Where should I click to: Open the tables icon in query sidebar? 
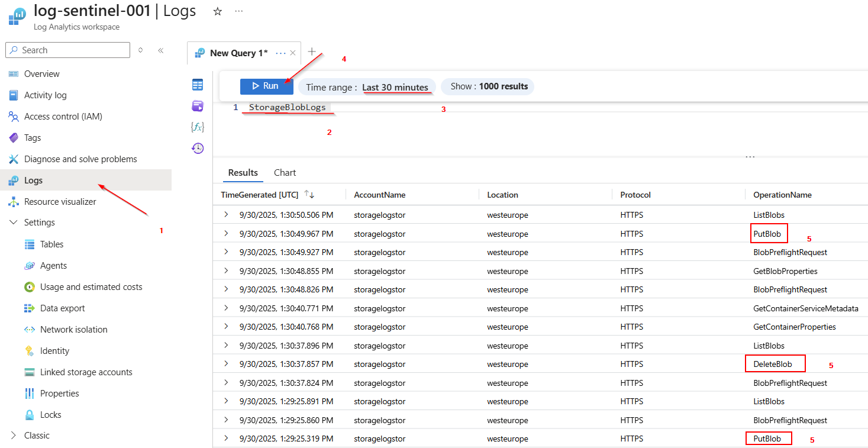click(198, 85)
